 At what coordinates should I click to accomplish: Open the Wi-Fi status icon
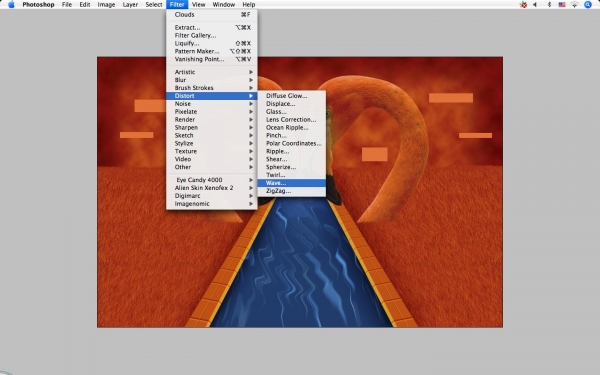(574, 5)
